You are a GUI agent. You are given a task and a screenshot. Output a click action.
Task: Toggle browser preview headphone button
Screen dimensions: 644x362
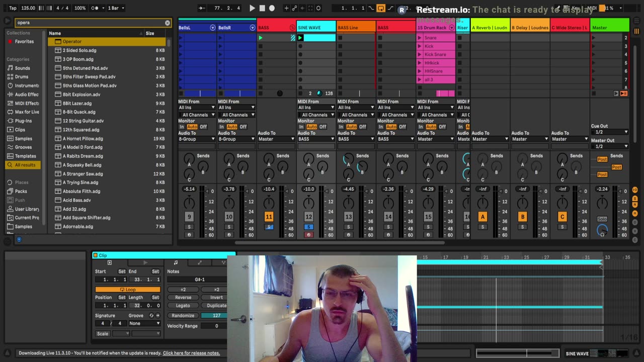point(19,239)
